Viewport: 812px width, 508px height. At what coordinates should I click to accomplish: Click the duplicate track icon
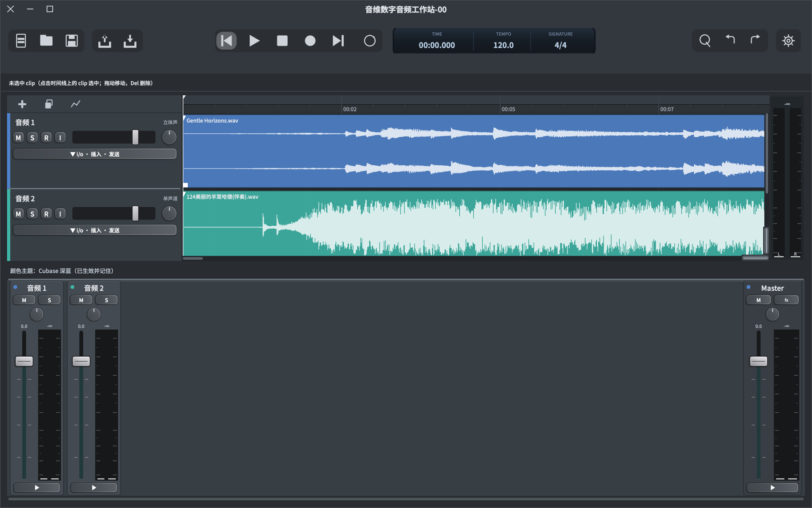[49, 104]
